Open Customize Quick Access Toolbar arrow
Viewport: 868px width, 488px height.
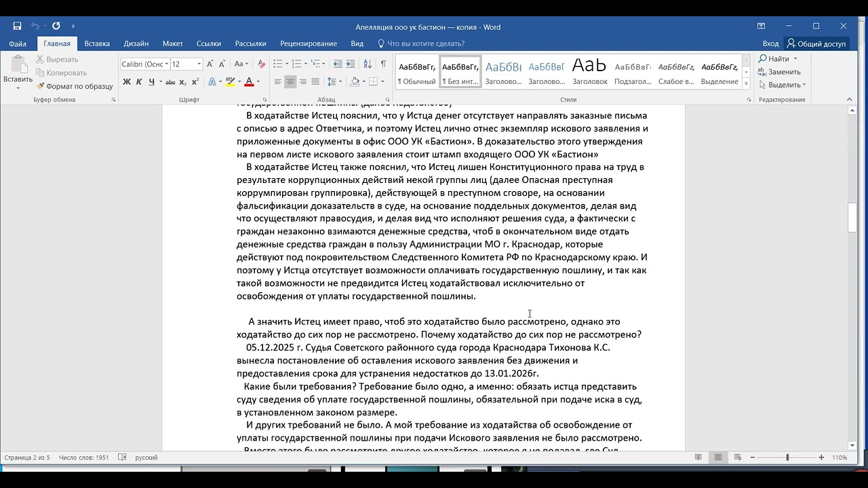(73, 26)
